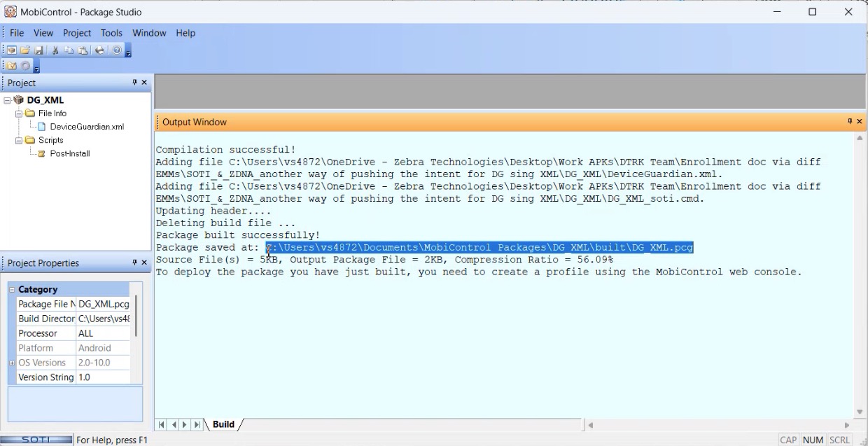The height and width of the screenshot is (446, 868).
Task: Click the Print toolbar icon
Action: tap(100, 50)
